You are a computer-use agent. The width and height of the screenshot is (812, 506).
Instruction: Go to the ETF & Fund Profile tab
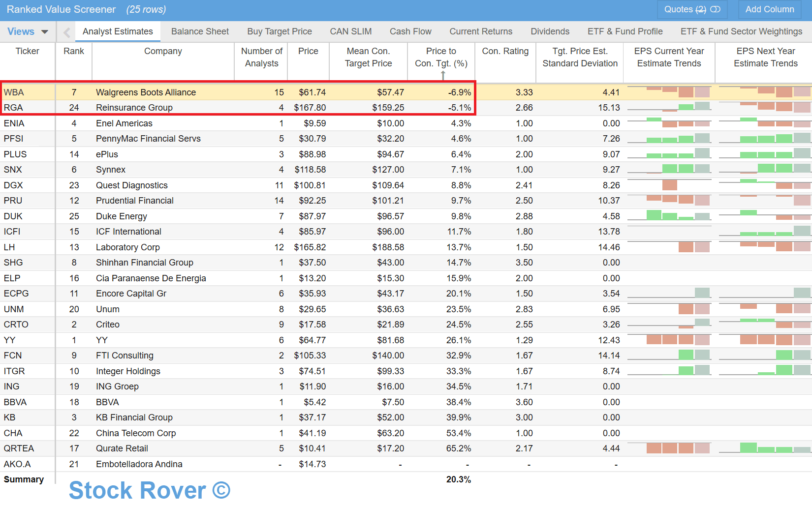tap(625, 31)
